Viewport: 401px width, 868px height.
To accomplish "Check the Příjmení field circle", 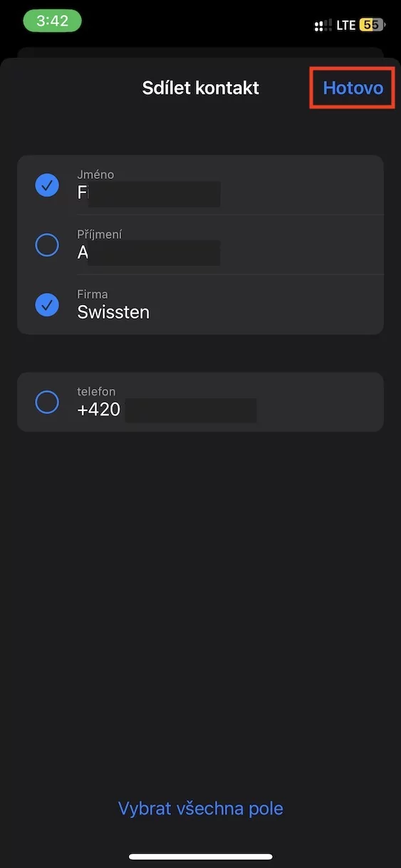I will (47, 245).
